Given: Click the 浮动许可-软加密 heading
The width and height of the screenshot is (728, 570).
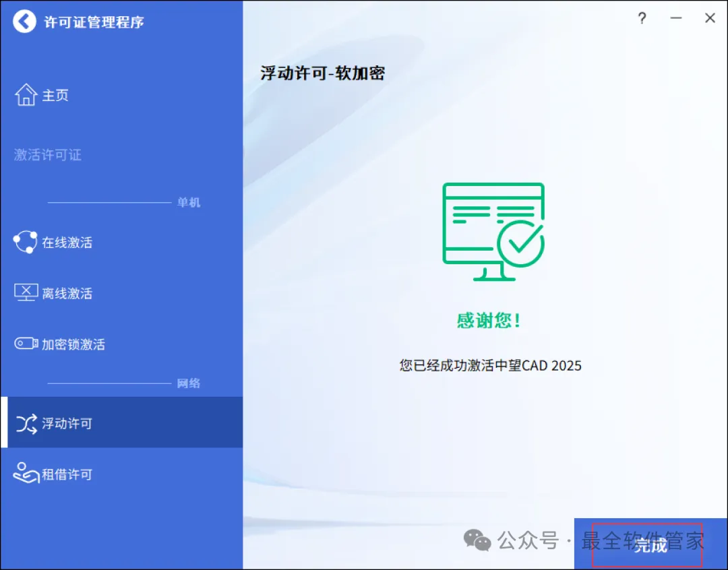Looking at the screenshot, I should tap(323, 73).
